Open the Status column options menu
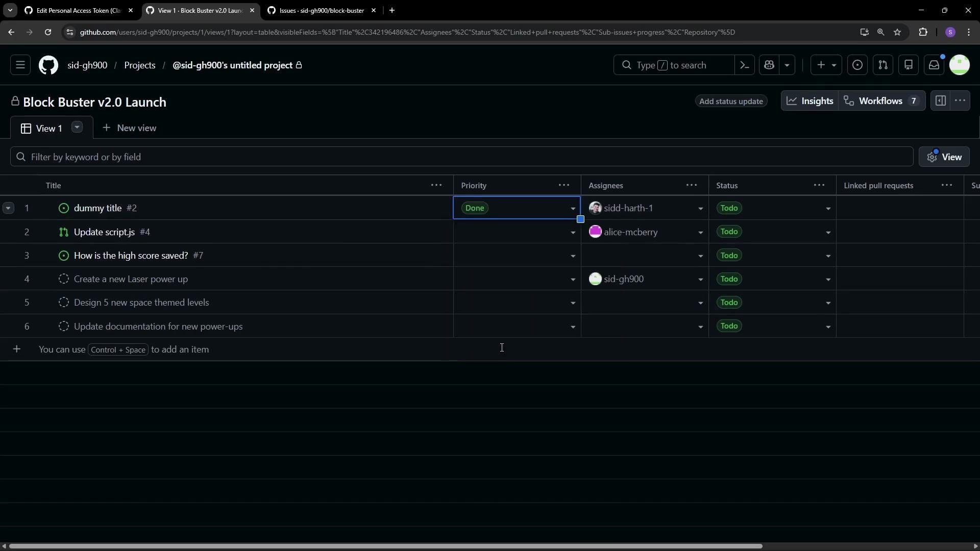This screenshot has height=551, width=980. click(x=819, y=185)
